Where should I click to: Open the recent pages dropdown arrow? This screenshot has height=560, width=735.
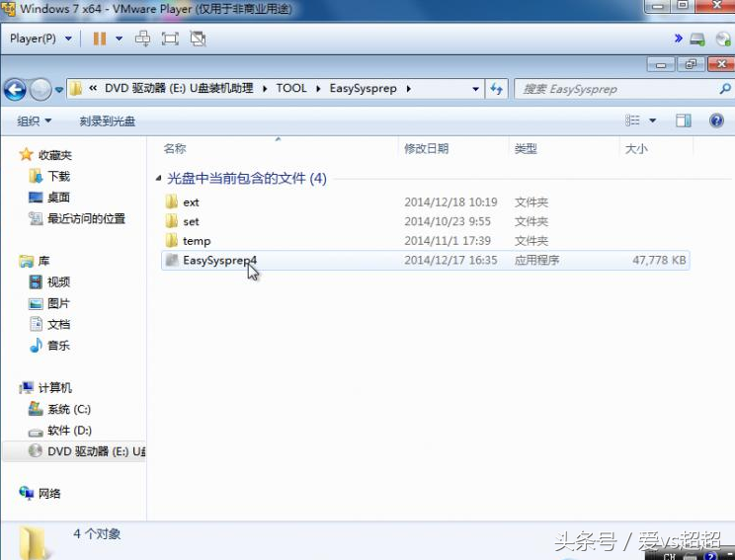click(59, 89)
